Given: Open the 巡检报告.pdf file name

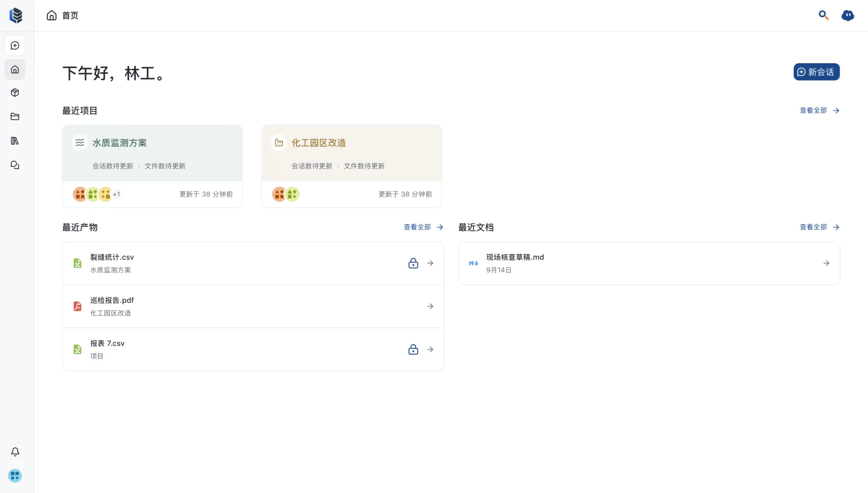Looking at the screenshot, I should (x=112, y=300).
